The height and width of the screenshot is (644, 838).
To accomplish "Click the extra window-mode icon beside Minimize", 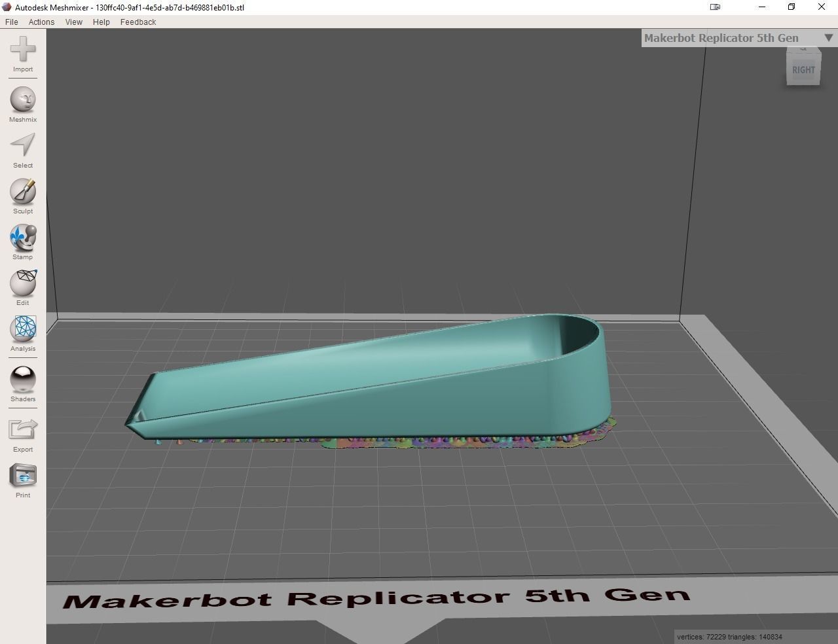I will point(716,7).
